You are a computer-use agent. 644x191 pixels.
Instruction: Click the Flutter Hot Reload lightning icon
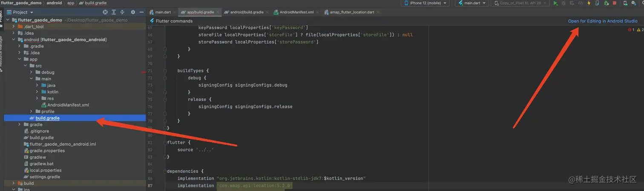pos(589,3)
